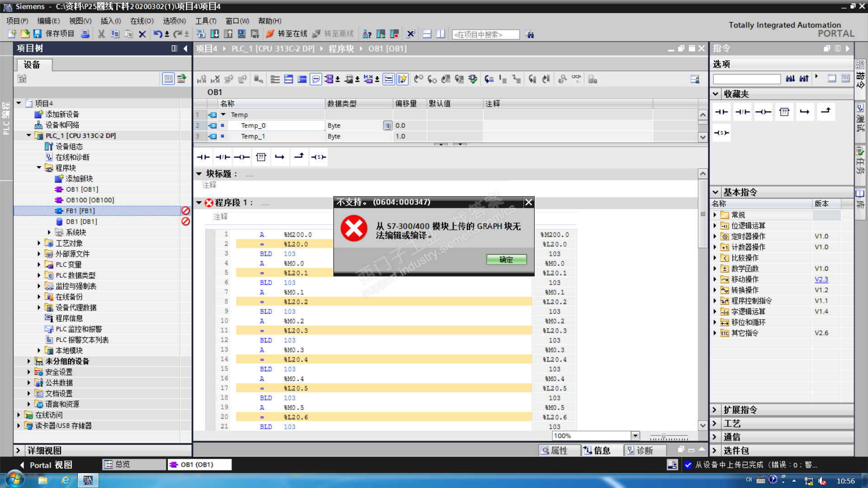This screenshot has width=868, height=488.
Task: Click the delete X icon in main toolbar
Action: [142, 34]
